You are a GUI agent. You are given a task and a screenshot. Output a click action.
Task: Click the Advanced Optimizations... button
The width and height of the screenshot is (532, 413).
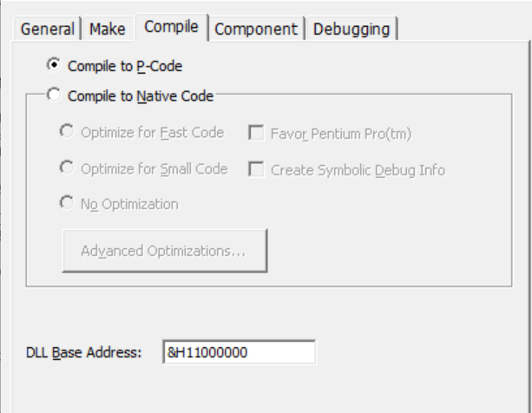tap(163, 251)
